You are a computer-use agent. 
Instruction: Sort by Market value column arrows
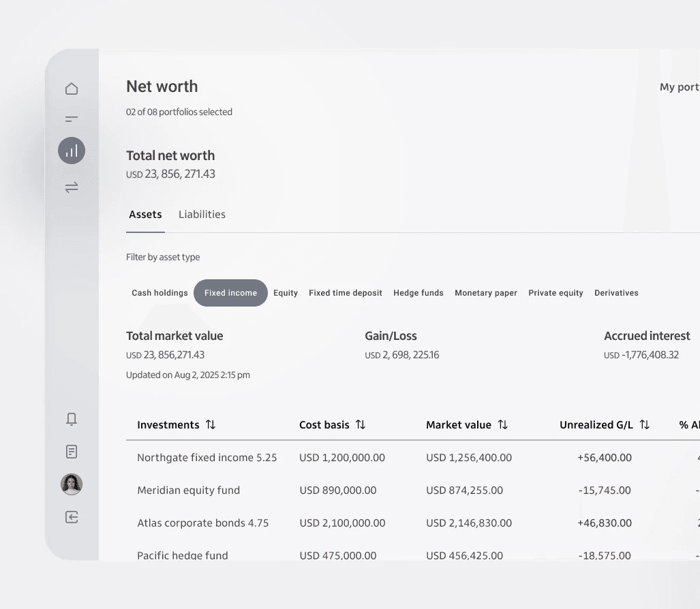[503, 425]
